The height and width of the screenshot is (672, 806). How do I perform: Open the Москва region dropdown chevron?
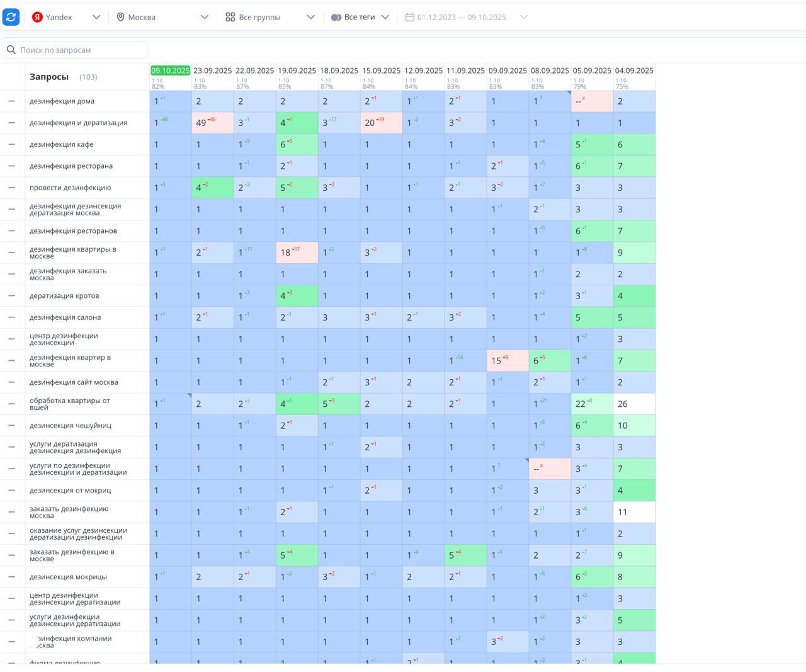pos(205,17)
